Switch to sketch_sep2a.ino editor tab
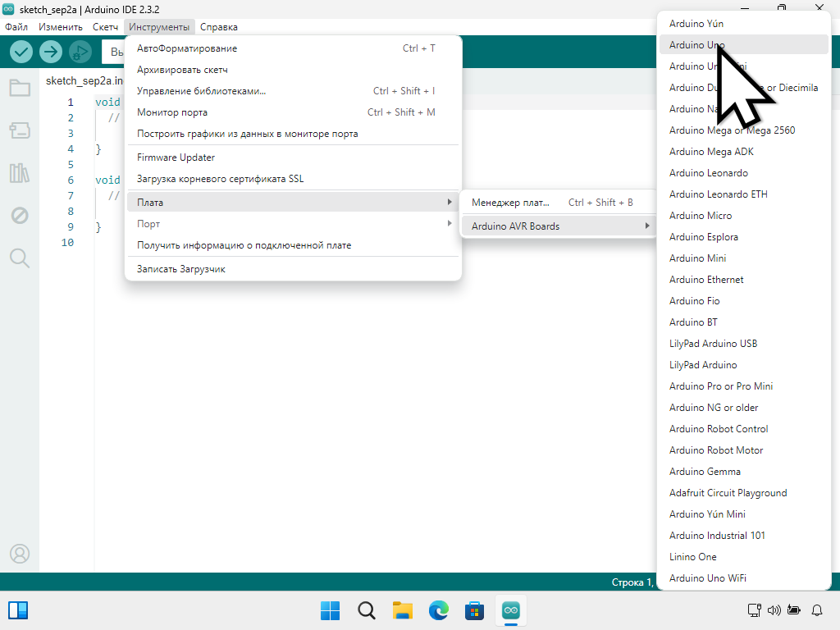 coord(84,81)
